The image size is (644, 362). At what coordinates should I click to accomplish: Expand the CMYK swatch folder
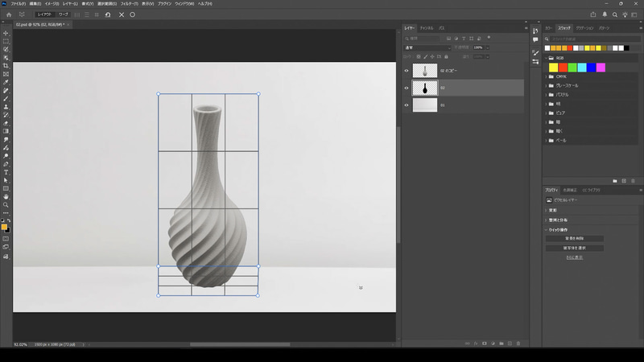pyautogui.click(x=545, y=76)
